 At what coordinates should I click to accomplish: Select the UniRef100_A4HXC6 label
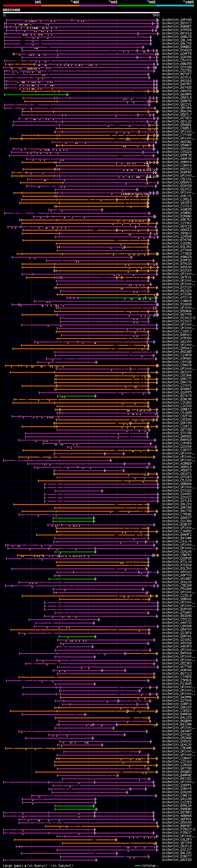(x=177, y=91)
